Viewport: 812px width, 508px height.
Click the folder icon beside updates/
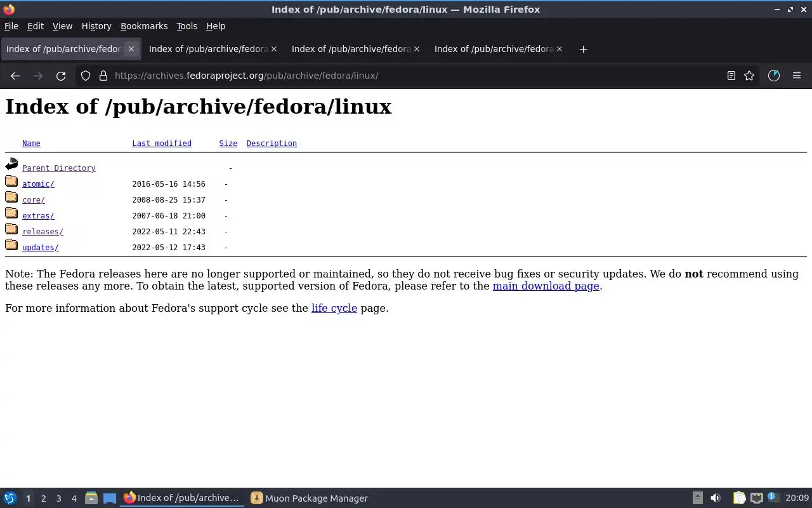pos(11,245)
